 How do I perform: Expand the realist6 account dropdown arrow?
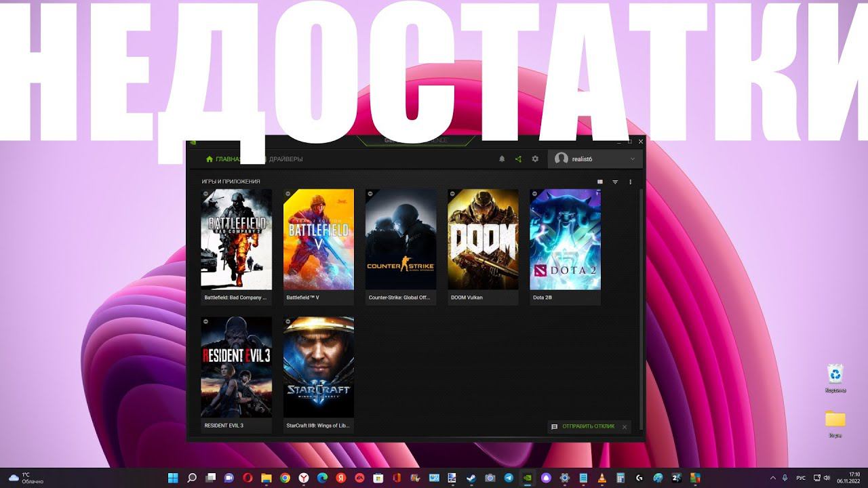pyautogui.click(x=633, y=159)
